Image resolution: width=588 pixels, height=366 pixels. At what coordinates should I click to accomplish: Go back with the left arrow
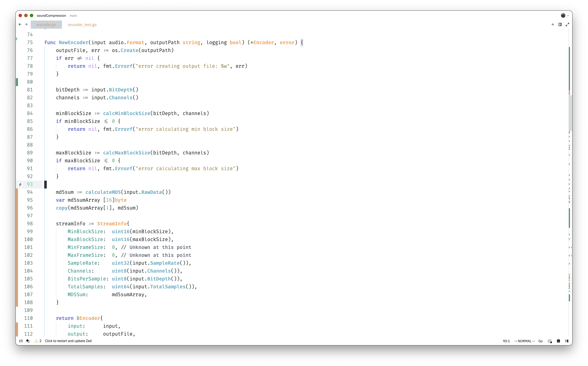click(x=20, y=24)
